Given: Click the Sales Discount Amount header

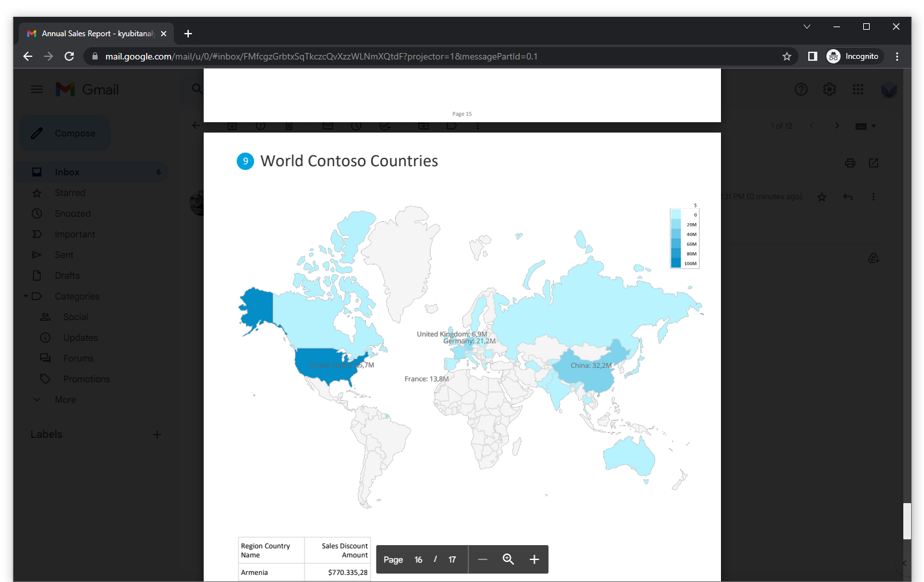Looking at the screenshot, I should (x=338, y=550).
